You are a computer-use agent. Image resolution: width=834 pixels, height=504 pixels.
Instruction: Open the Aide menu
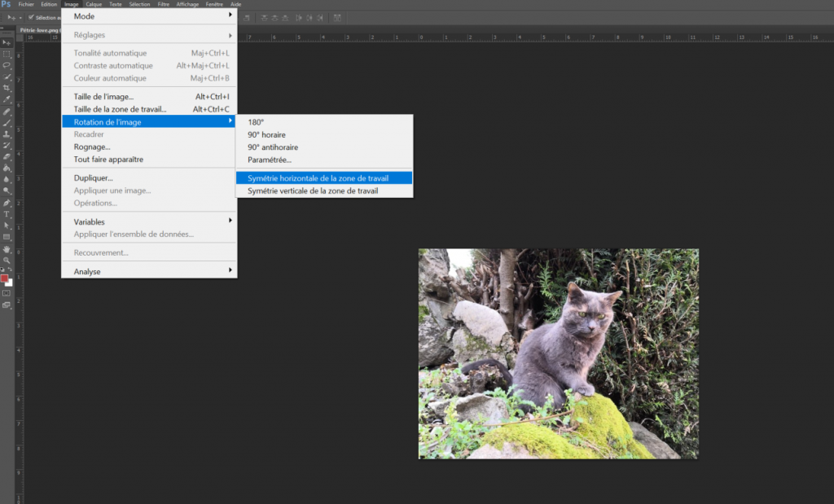(x=235, y=4)
